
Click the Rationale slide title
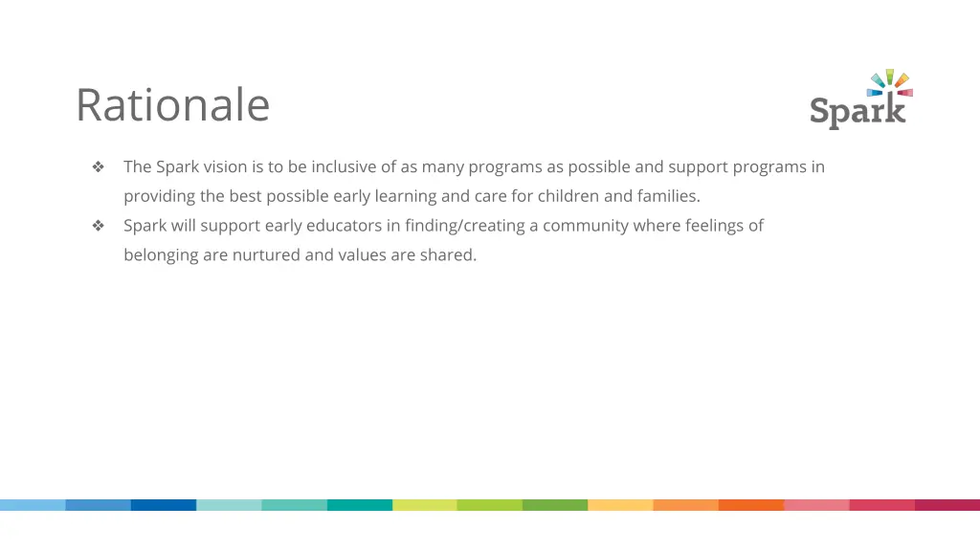tap(173, 104)
